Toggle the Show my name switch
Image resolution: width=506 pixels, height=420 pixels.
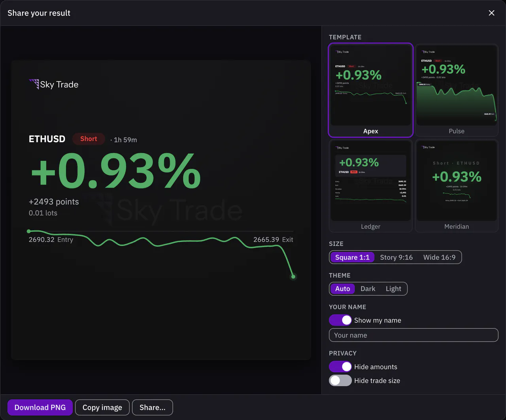click(340, 320)
